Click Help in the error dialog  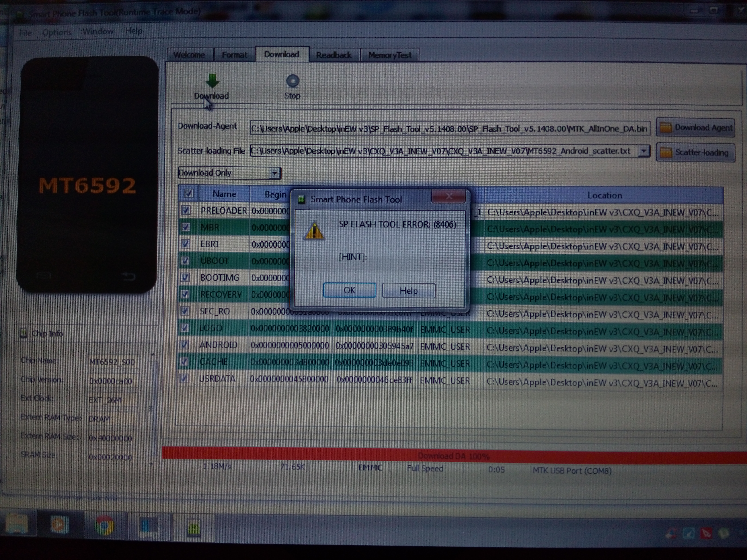(409, 291)
